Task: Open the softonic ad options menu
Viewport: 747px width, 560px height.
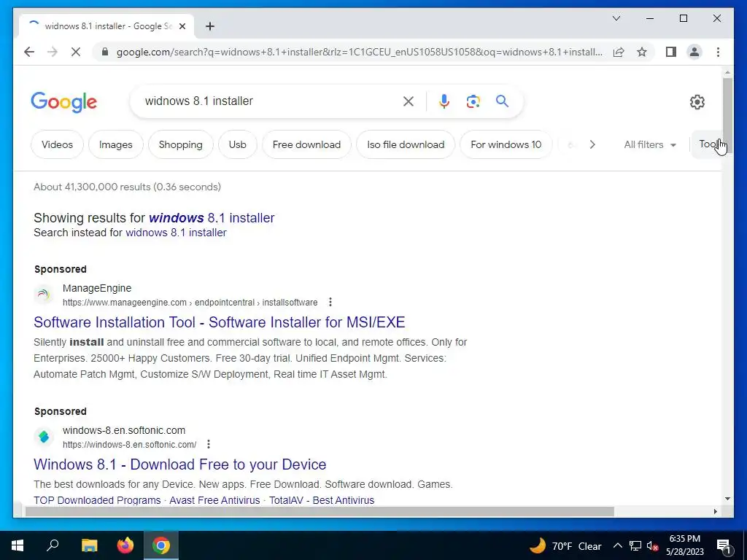Action: pos(208,444)
